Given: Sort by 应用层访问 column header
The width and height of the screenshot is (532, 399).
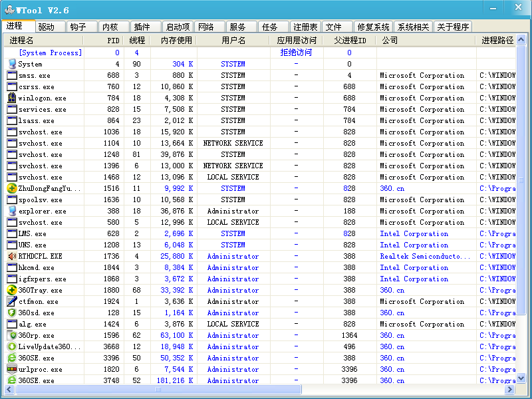Looking at the screenshot, I should coord(297,41).
